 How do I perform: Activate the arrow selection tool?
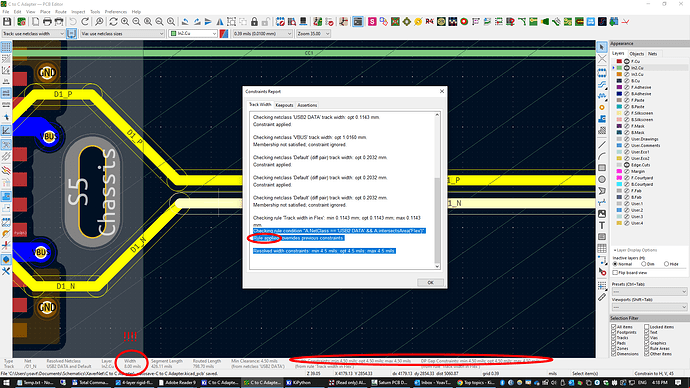pyautogui.click(x=602, y=47)
